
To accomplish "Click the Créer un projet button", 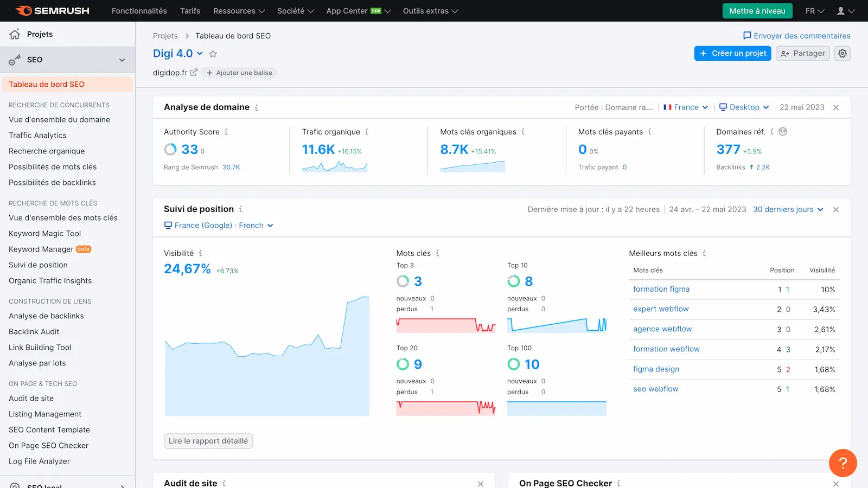I will coord(732,53).
